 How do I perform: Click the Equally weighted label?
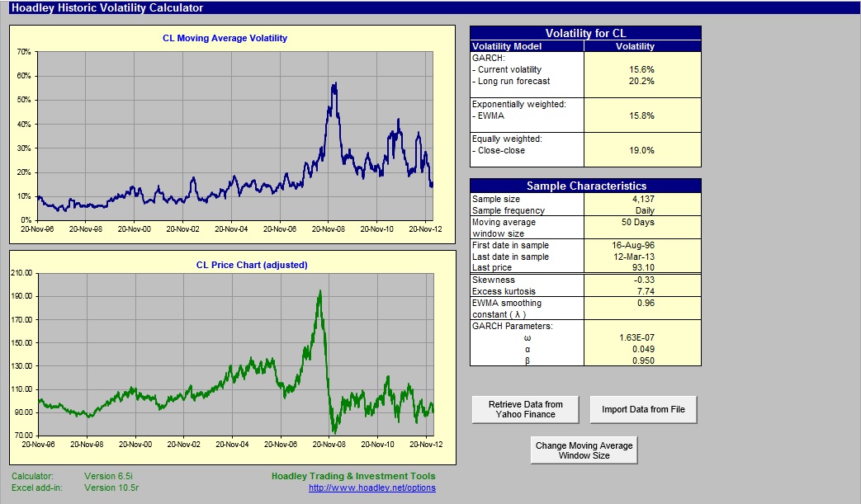coord(507,139)
